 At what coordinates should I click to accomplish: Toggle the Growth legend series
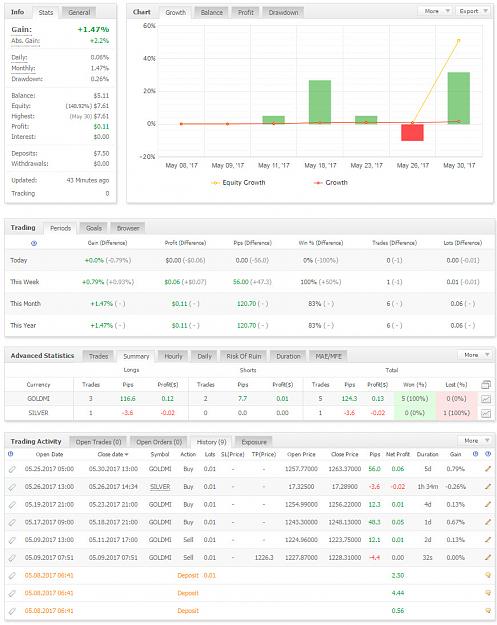(x=331, y=183)
